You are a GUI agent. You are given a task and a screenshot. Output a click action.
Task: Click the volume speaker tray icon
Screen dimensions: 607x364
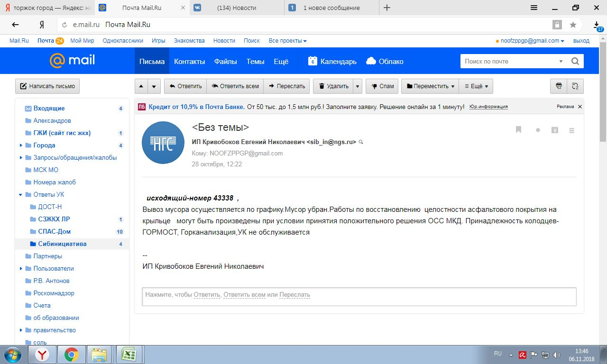[x=557, y=355]
